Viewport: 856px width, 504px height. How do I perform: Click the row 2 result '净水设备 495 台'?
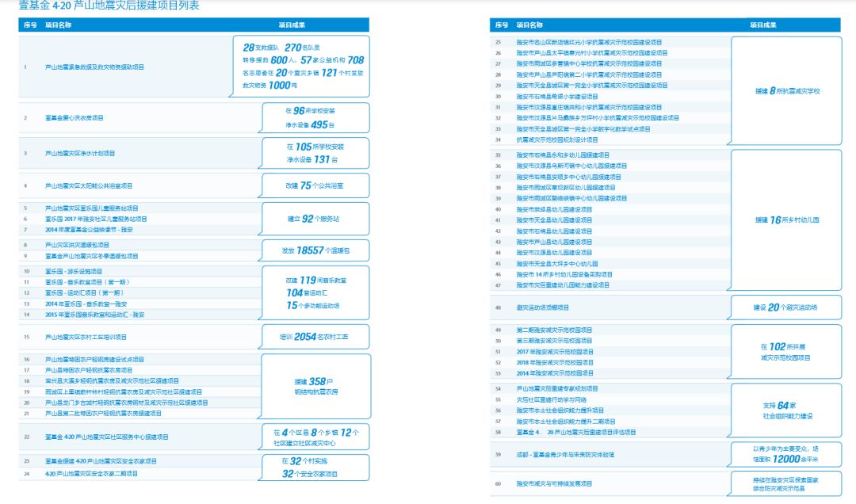(x=310, y=124)
